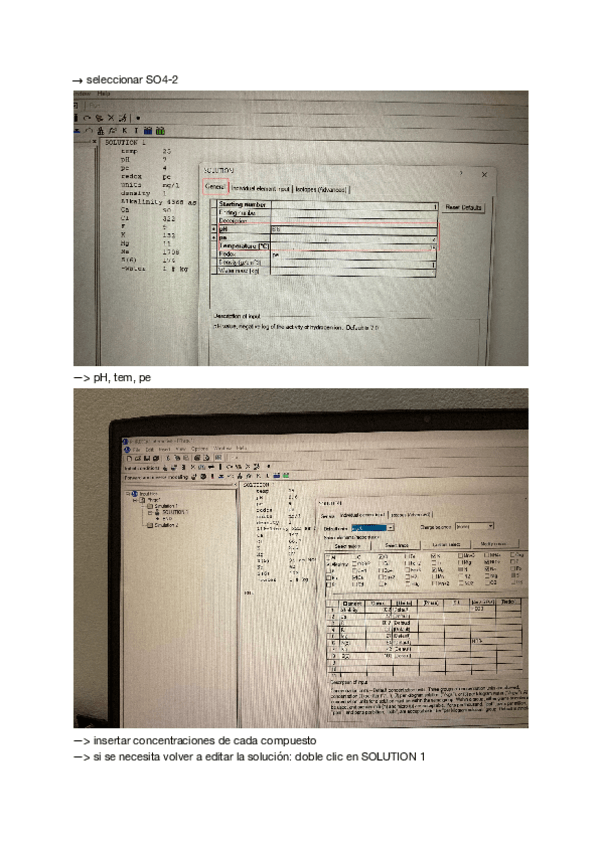Select END item in lower photo tree
The image size is (600, 848).
point(167,518)
